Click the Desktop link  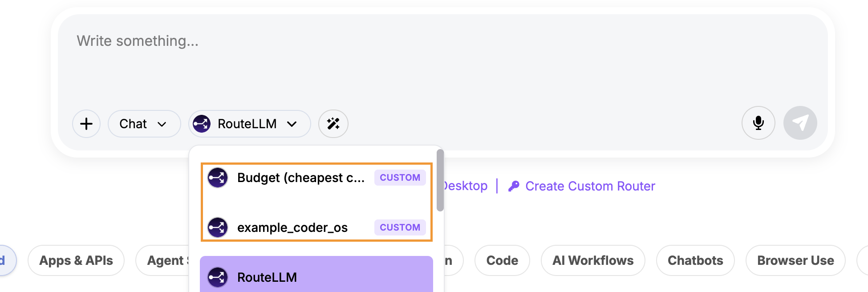coord(466,186)
